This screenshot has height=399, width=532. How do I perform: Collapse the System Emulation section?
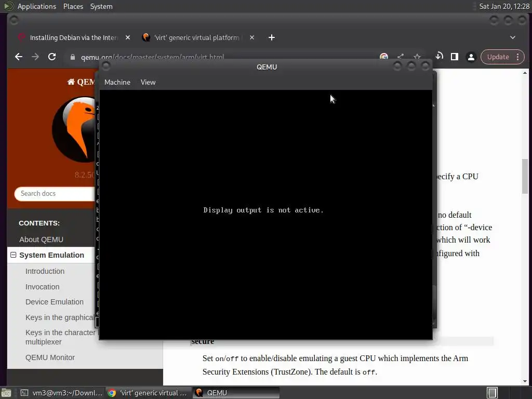tap(13, 255)
